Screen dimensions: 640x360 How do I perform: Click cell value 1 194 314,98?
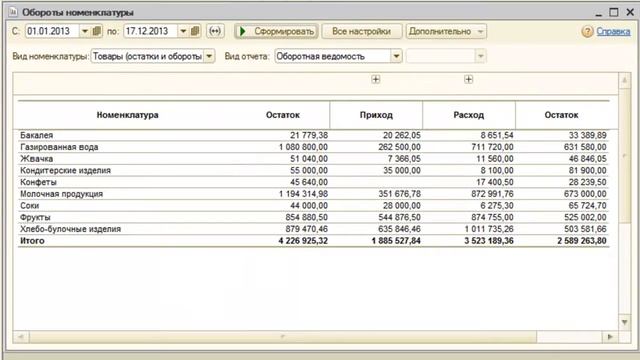[x=303, y=194]
